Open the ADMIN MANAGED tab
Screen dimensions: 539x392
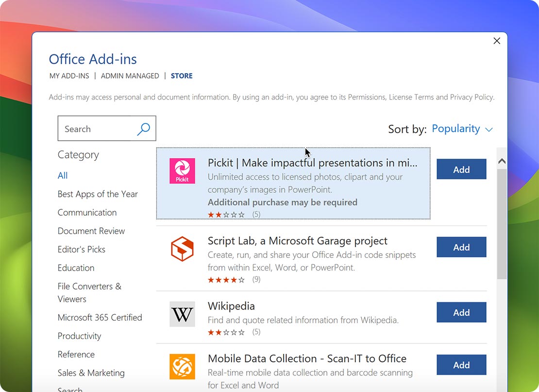click(x=130, y=76)
